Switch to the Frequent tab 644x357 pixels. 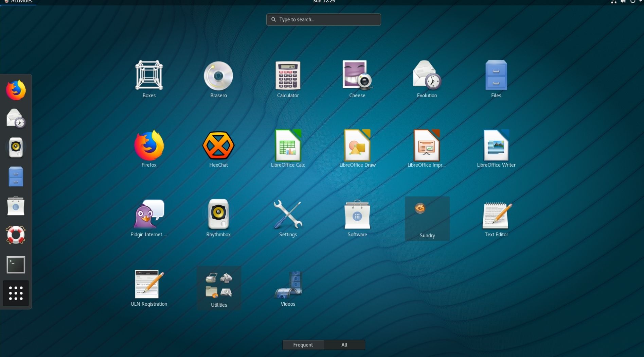point(303,345)
